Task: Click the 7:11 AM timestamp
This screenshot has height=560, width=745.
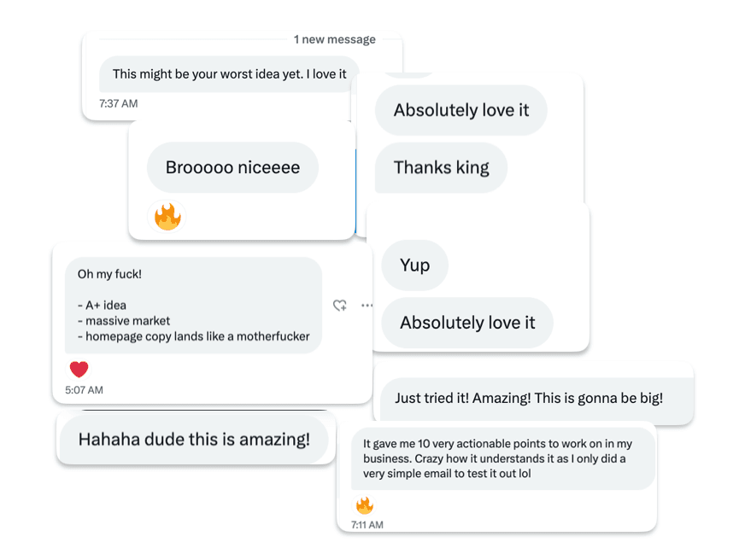Action: 367,525
